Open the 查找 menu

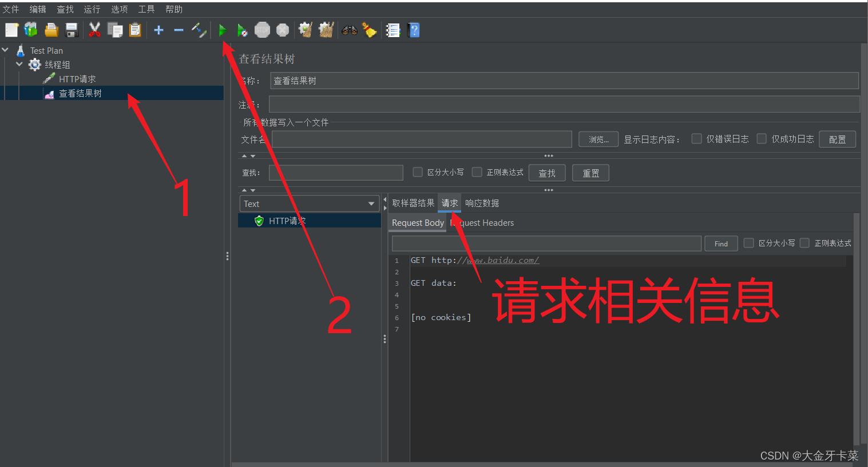point(65,9)
